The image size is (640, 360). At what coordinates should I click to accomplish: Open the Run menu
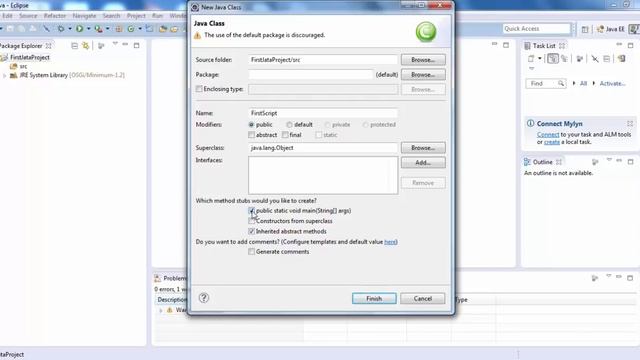tap(157, 16)
